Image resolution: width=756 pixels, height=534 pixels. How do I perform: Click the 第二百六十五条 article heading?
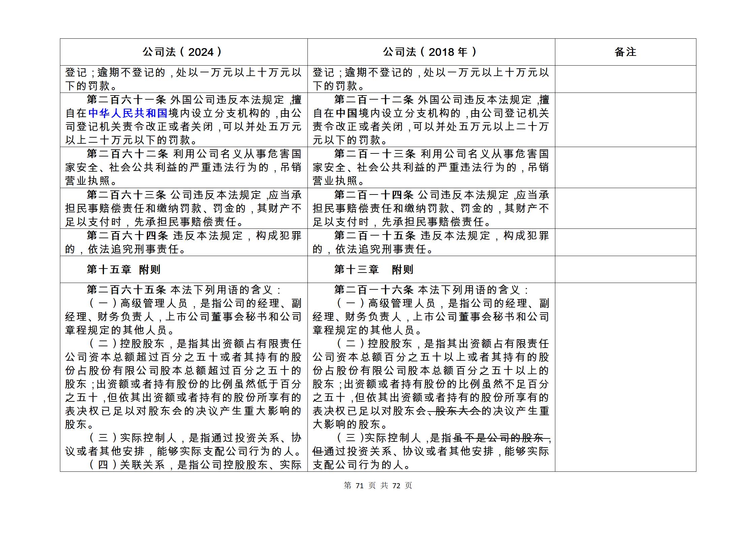[126, 290]
